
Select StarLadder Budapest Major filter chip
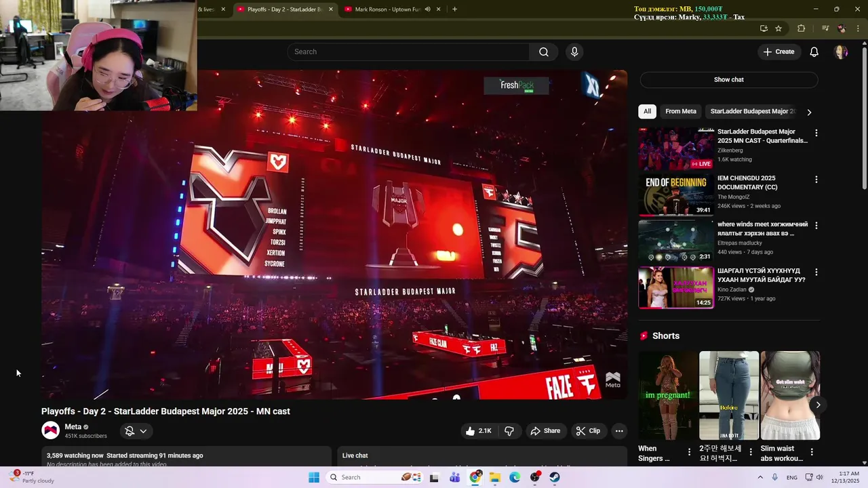click(x=753, y=111)
